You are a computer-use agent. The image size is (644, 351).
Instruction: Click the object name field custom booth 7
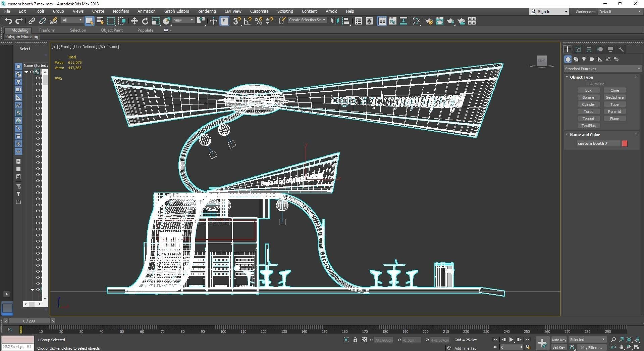pyautogui.click(x=598, y=143)
